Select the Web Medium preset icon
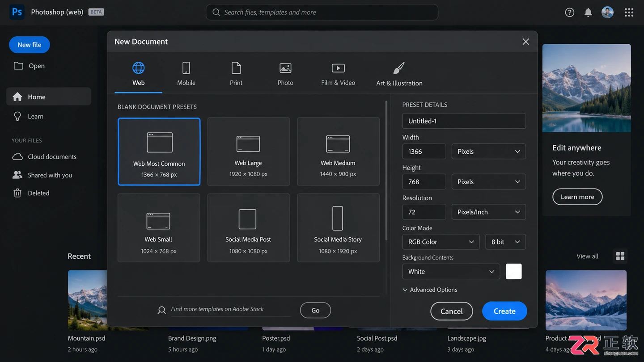The image size is (644, 362). click(x=338, y=144)
